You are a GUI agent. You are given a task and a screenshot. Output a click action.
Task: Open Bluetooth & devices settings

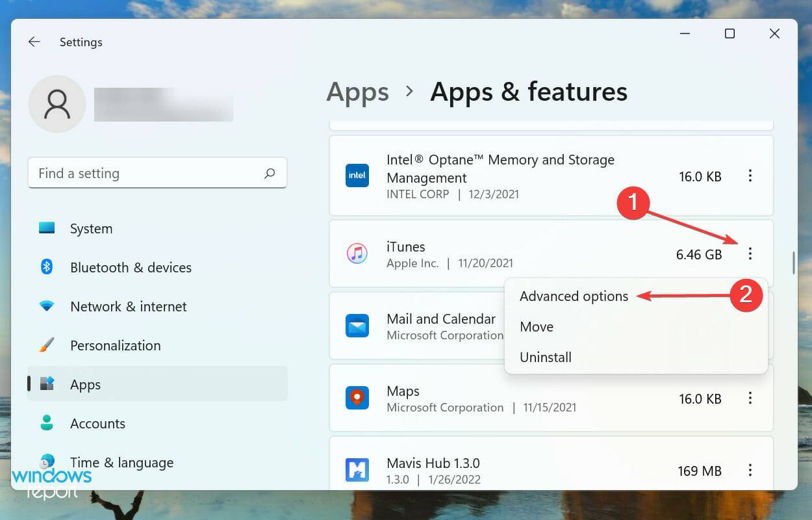131,268
